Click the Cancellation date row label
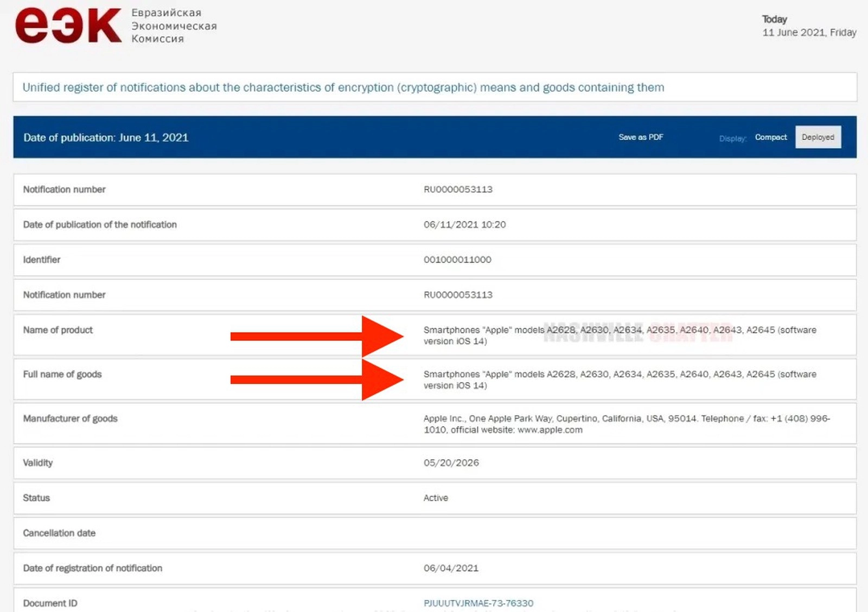The width and height of the screenshot is (868, 612). coord(59,533)
